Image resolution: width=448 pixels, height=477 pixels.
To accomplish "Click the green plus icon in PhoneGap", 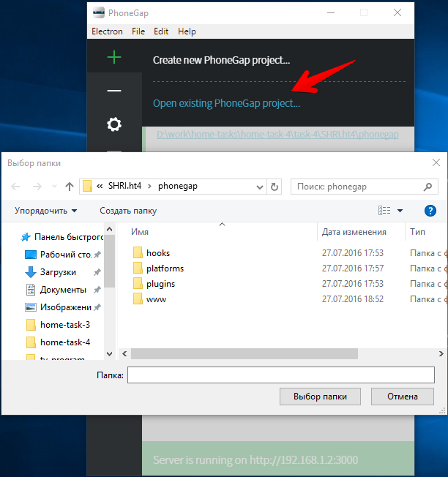I will 114,57.
